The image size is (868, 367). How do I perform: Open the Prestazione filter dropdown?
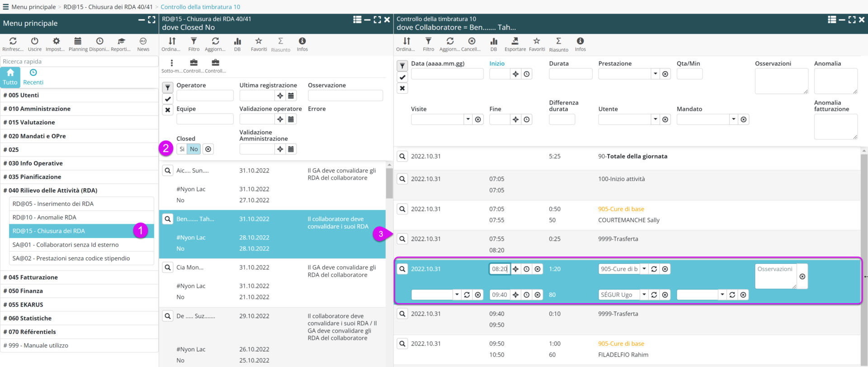tap(655, 74)
